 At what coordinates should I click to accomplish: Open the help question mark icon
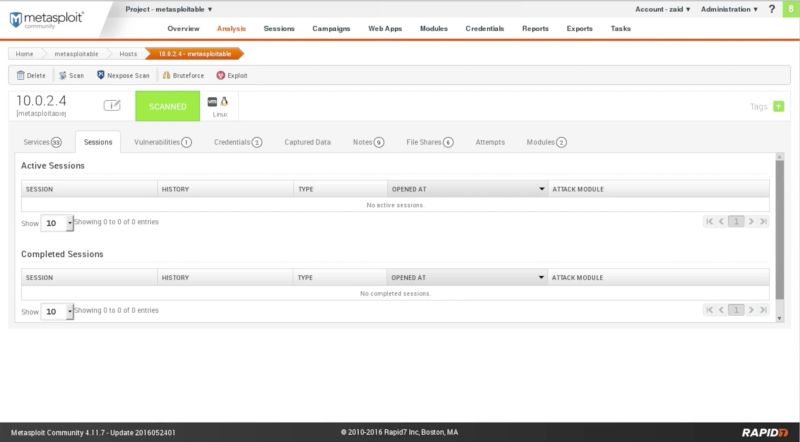[x=772, y=9]
